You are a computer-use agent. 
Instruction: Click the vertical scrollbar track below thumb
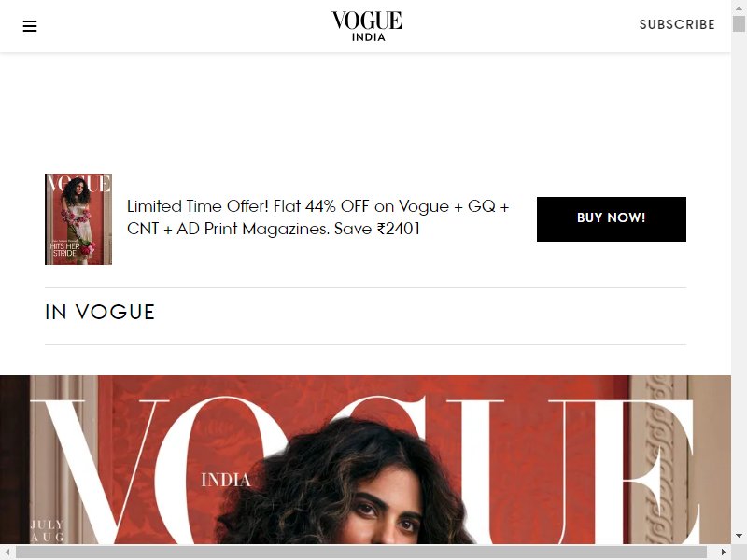pyautogui.click(x=739, y=281)
